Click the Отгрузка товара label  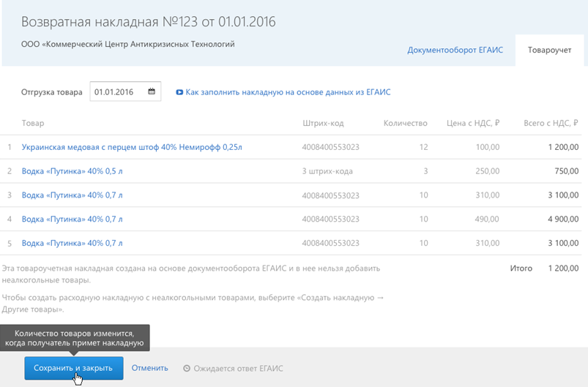point(51,92)
